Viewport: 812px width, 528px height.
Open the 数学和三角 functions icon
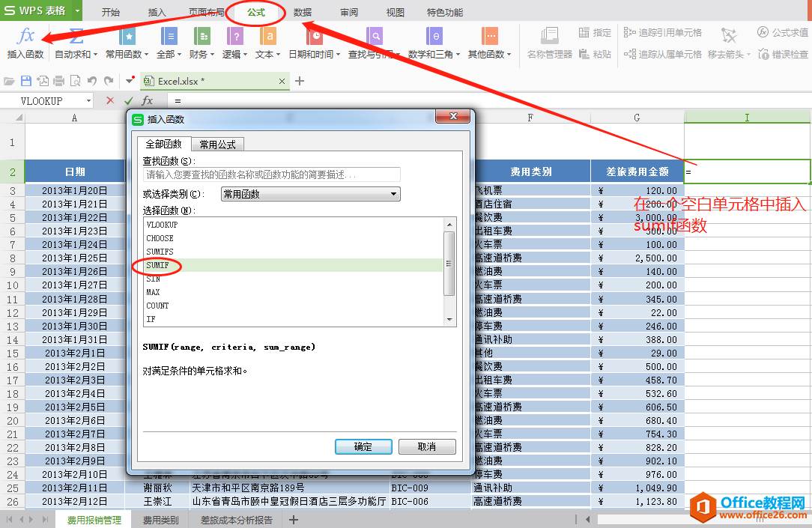[433, 37]
